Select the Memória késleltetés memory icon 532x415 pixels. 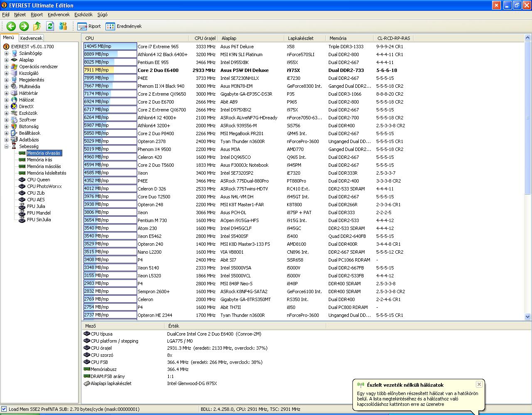(x=22, y=173)
